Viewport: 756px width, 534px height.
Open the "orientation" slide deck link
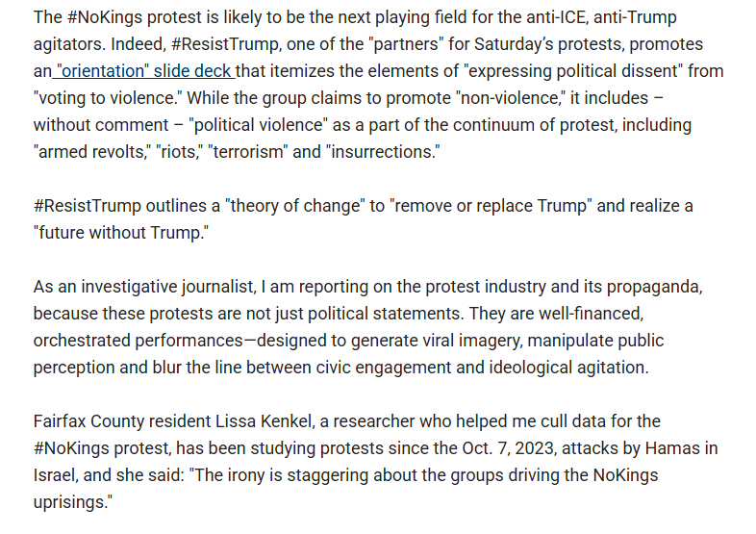coord(144,71)
